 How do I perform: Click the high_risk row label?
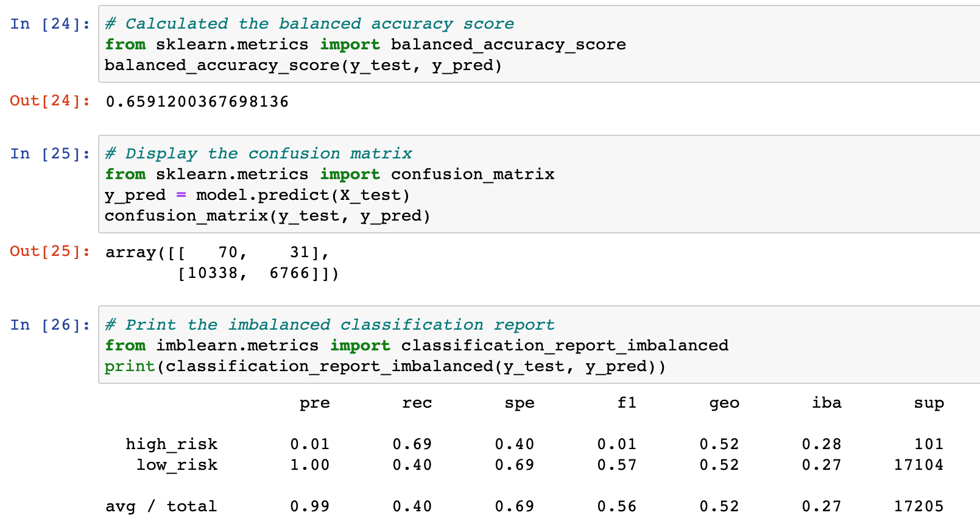tap(172, 444)
